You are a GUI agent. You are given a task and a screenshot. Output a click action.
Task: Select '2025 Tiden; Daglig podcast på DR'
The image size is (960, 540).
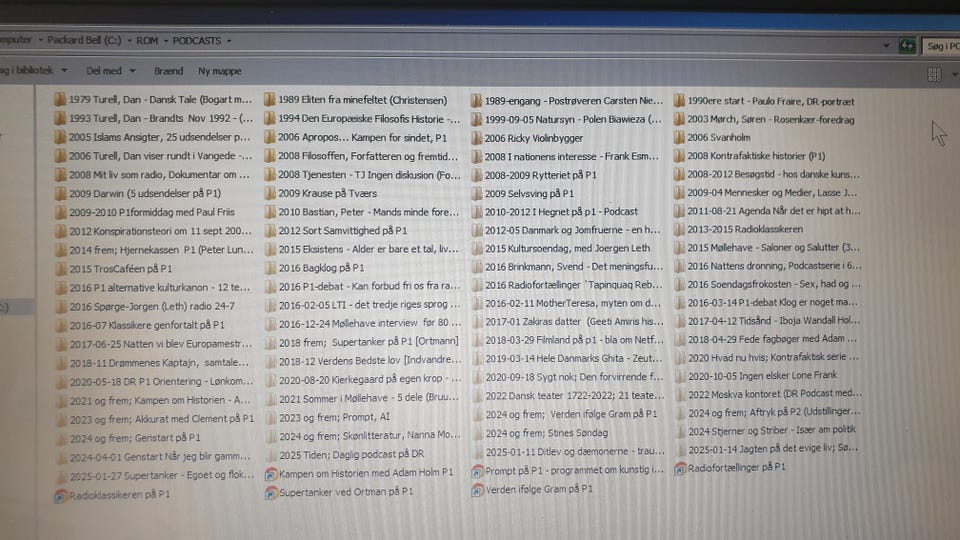(345, 455)
